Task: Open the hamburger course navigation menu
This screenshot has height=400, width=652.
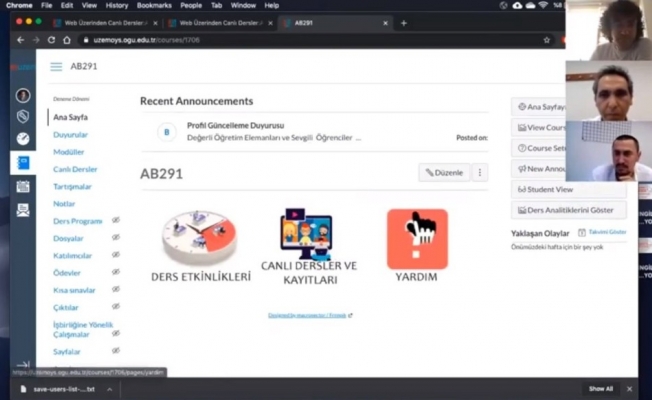Action: tap(56, 67)
